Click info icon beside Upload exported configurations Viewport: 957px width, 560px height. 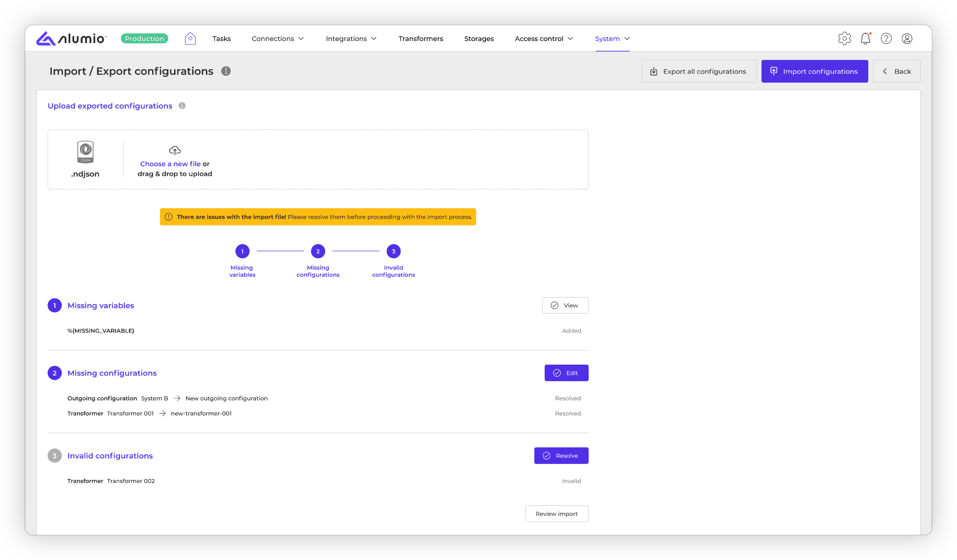(x=182, y=106)
